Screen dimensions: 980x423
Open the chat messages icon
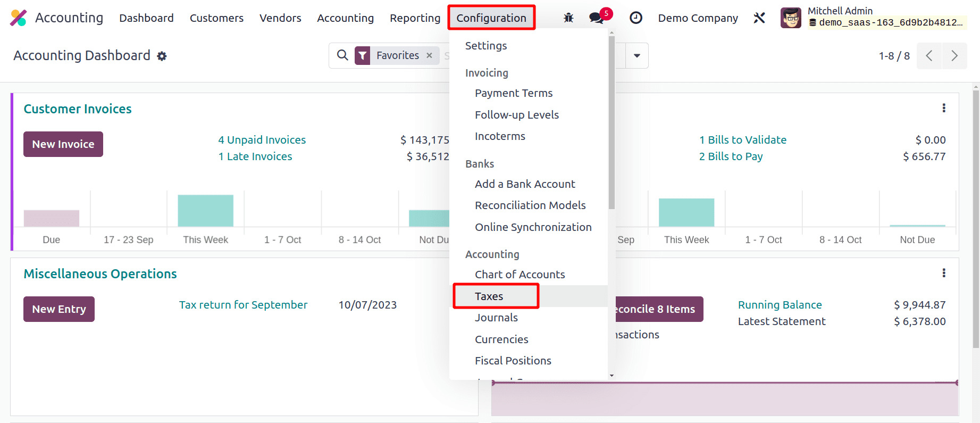coord(596,18)
